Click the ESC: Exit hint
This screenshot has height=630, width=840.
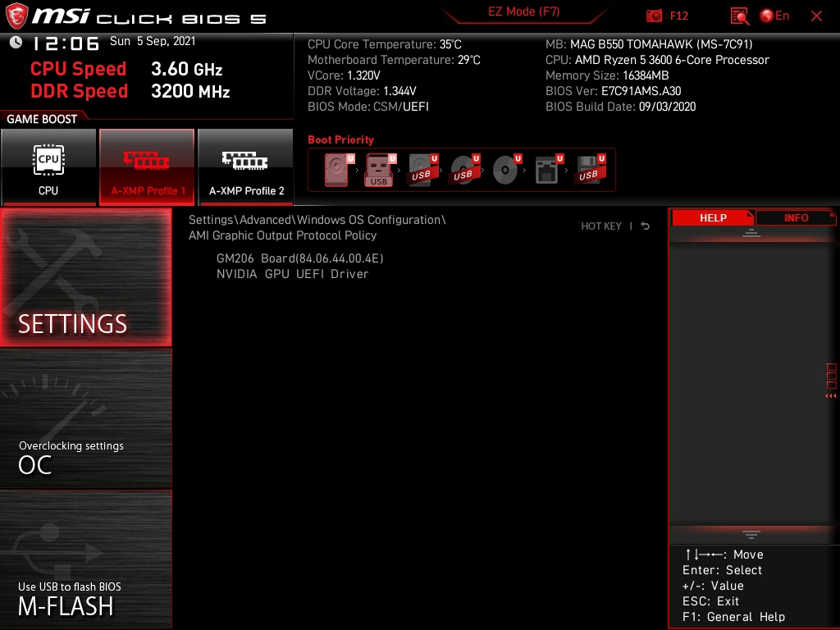point(710,601)
